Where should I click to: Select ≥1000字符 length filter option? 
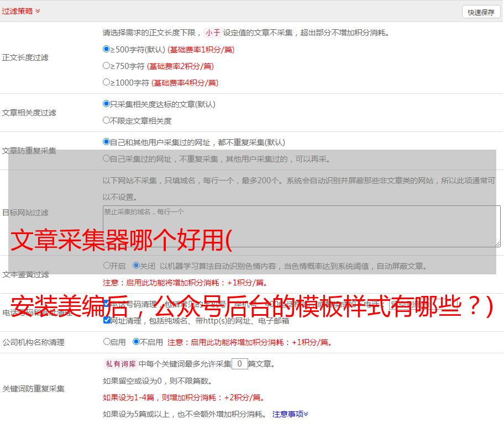(106, 82)
